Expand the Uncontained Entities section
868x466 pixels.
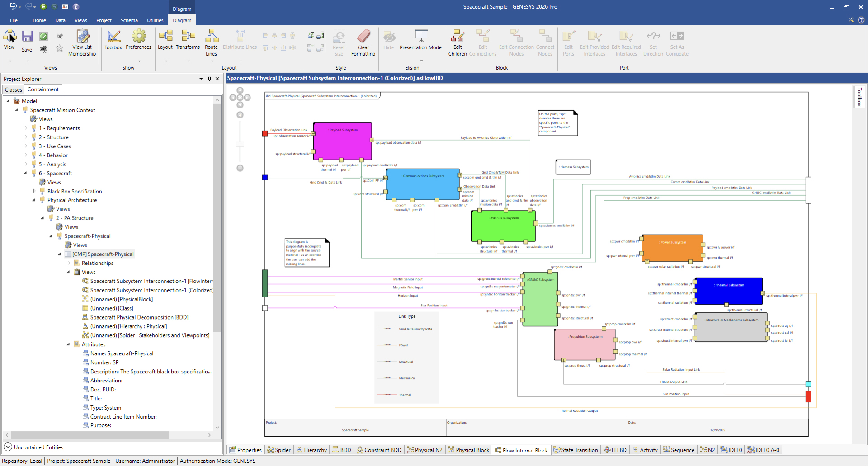tap(8, 447)
